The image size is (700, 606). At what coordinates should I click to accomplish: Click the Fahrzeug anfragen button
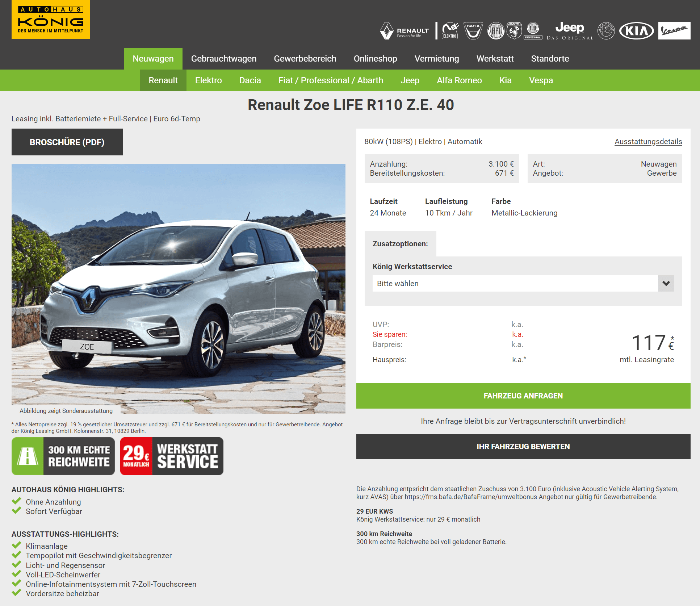point(523,396)
